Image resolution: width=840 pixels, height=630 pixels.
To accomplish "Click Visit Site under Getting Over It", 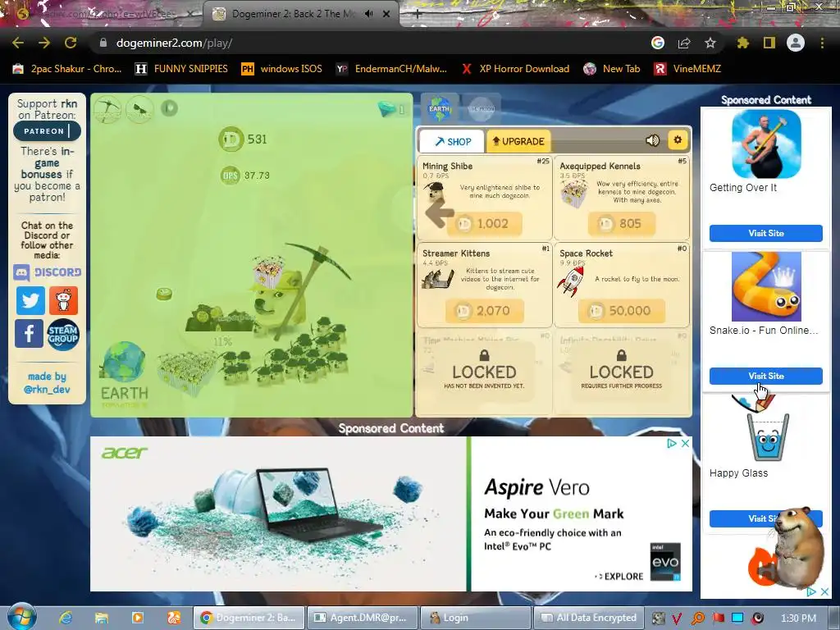I will [x=765, y=233].
